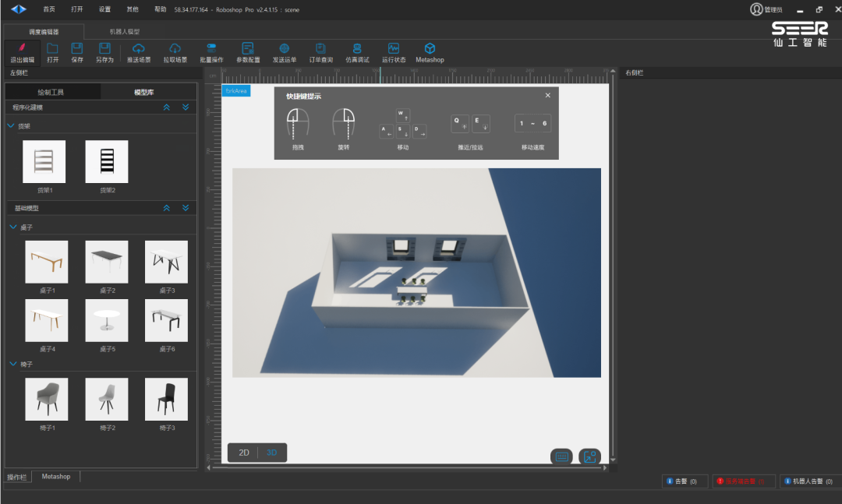Open 参数配置 from the toolbar

tap(247, 48)
